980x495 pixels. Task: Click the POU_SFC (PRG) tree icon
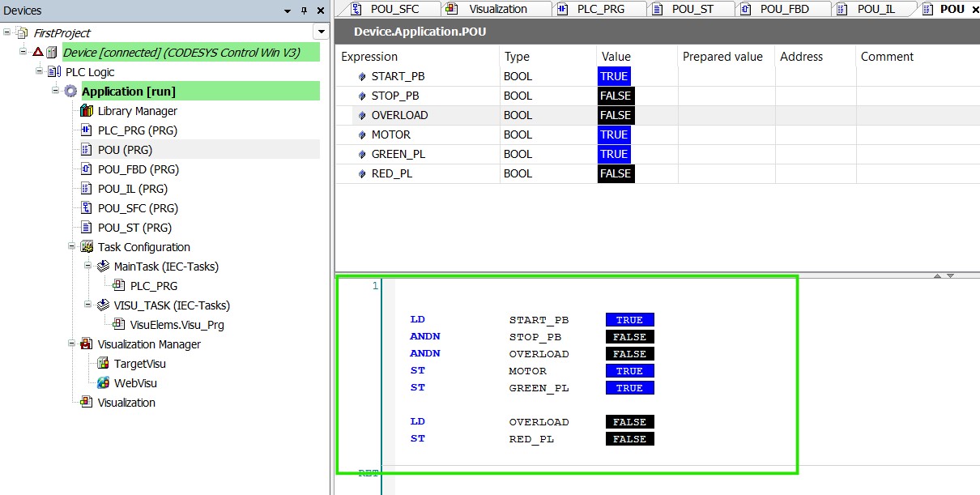point(87,208)
